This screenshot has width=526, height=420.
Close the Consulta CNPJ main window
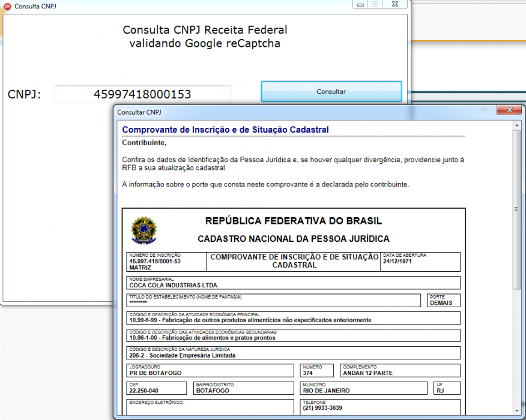(395, 4)
